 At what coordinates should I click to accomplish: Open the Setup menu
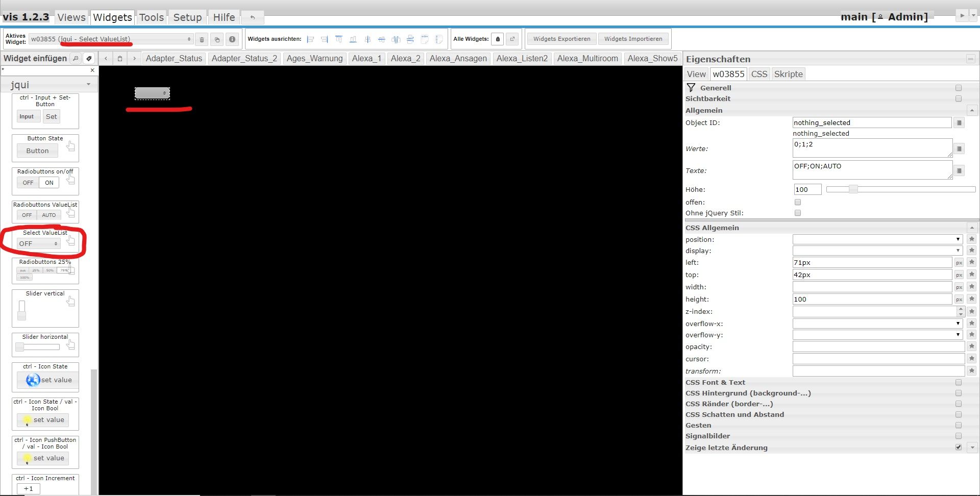coord(187,17)
